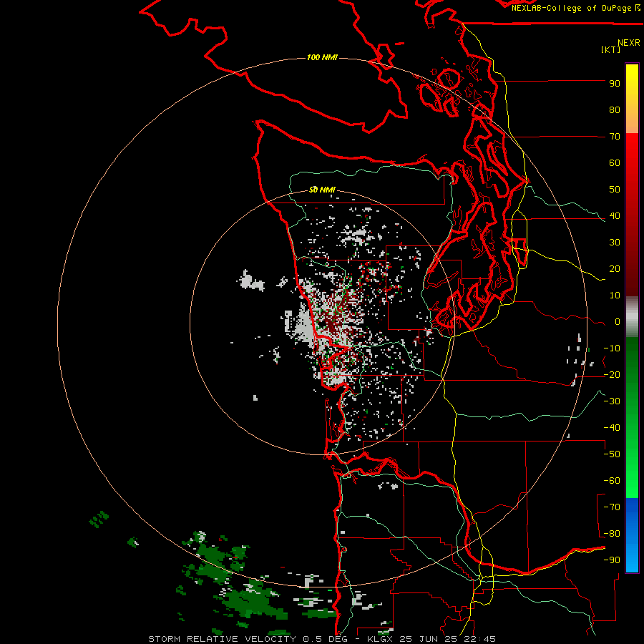The image size is (644, 644).
Task: Click the 40 value on velocity scale
Action: tap(615, 216)
